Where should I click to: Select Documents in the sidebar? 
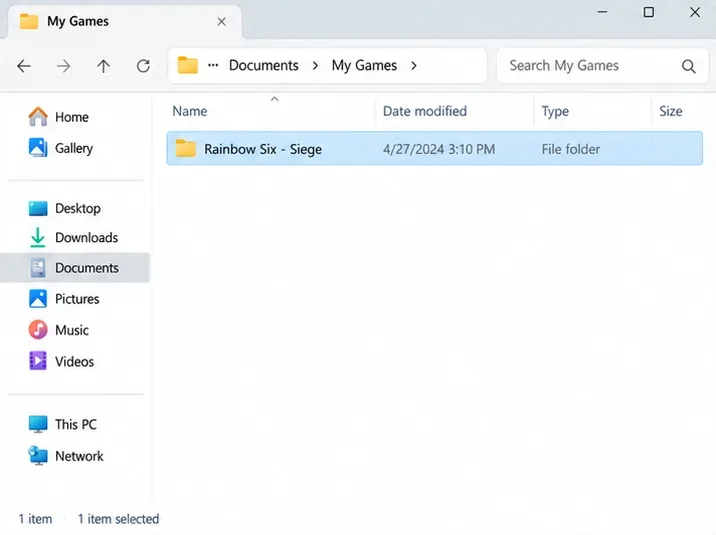click(x=74, y=268)
